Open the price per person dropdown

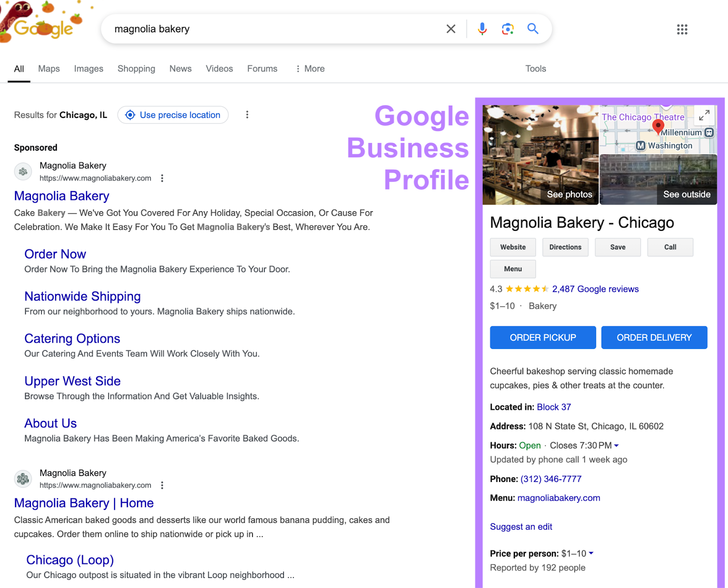tap(591, 553)
